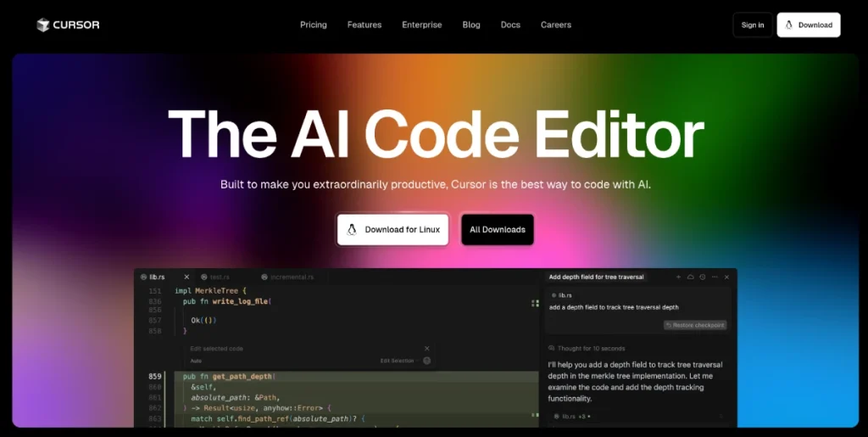This screenshot has width=868, height=437.
Task: Switch to the test.rs editor tab
Action: tap(220, 277)
